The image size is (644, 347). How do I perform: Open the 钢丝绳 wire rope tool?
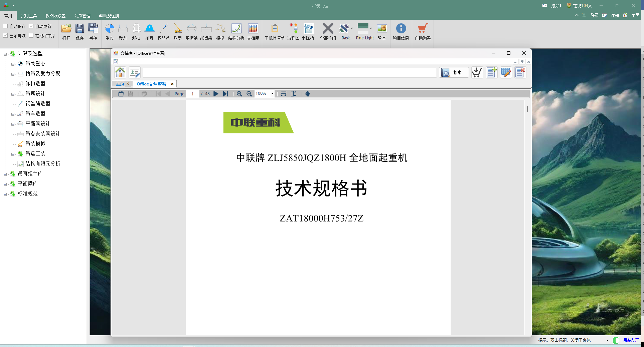coord(163,32)
